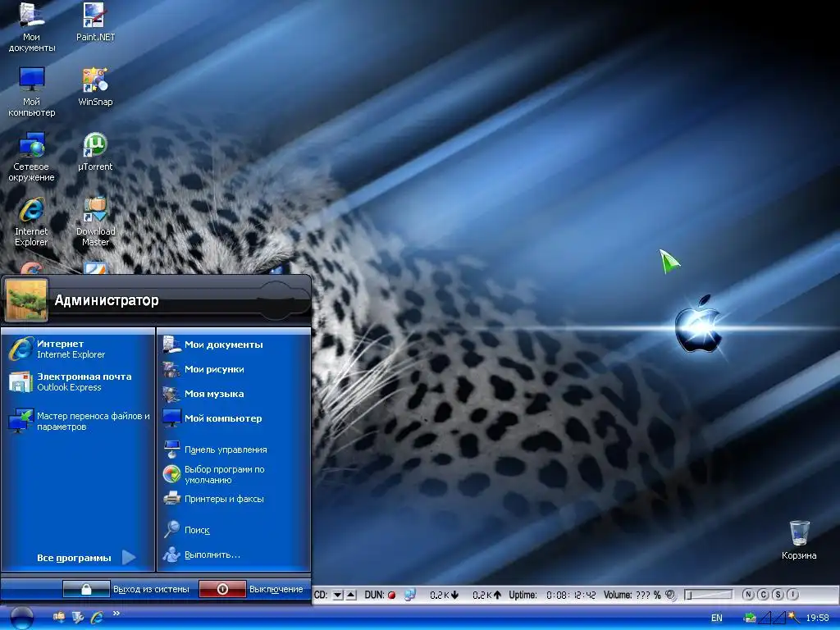Click the Выход из системы lock button
This screenshot has width=840, height=630.
86,589
